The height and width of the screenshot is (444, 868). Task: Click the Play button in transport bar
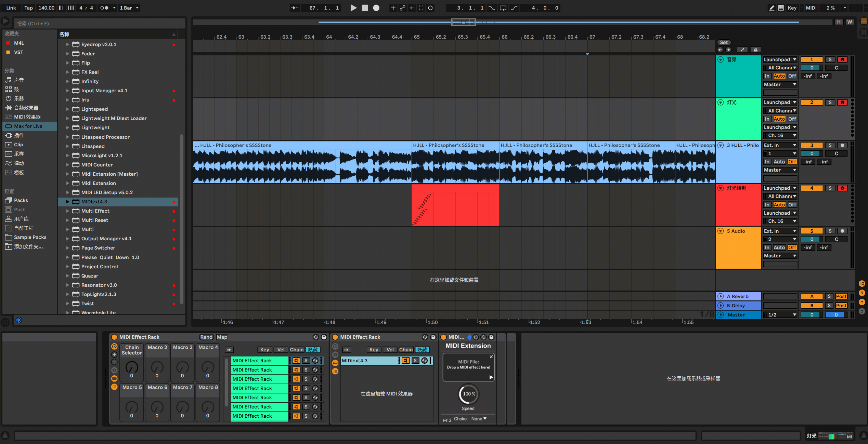(x=353, y=8)
